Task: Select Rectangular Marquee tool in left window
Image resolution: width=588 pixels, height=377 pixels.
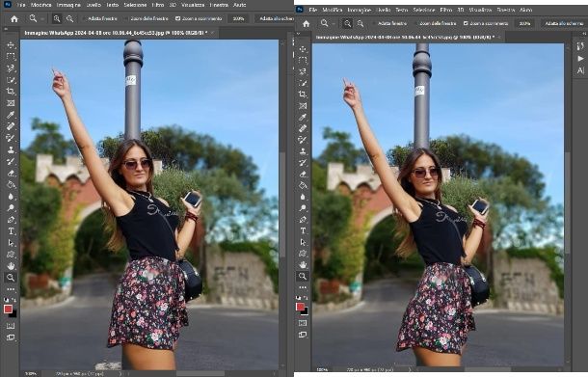Action: tap(11, 57)
